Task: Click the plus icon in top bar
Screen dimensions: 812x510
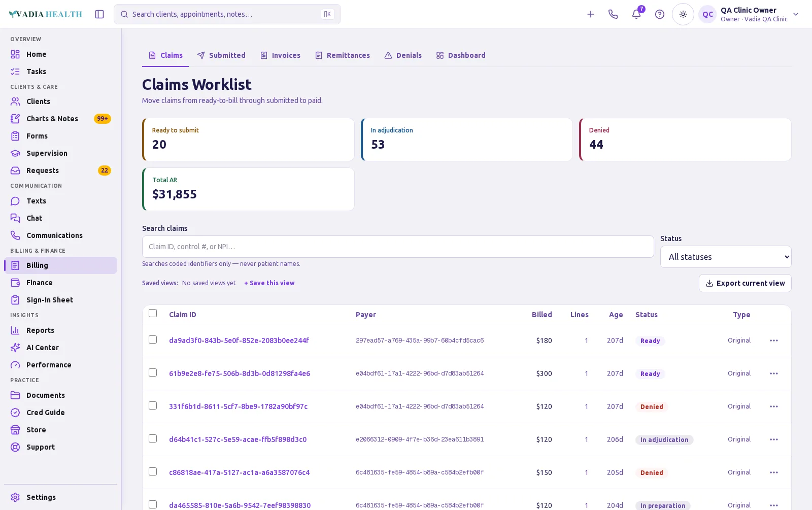Action: (591, 14)
